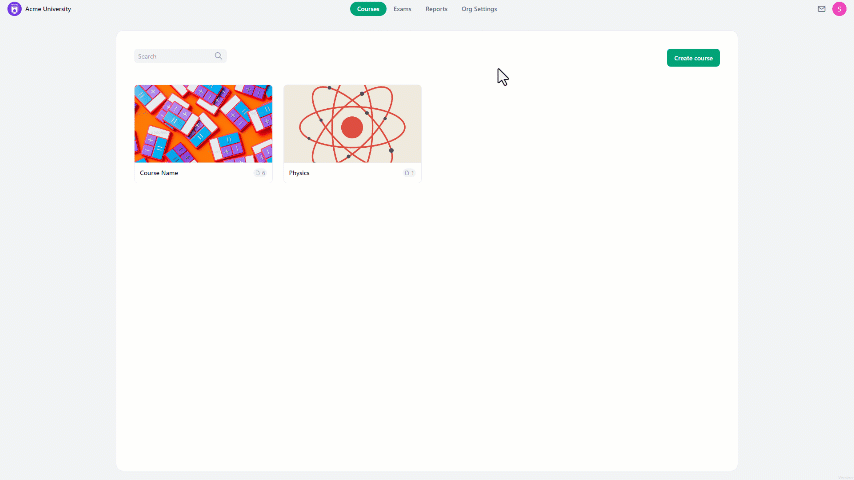Open the Physics atom thumbnail
Image resolution: width=854 pixels, height=480 pixels.
[352, 124]
